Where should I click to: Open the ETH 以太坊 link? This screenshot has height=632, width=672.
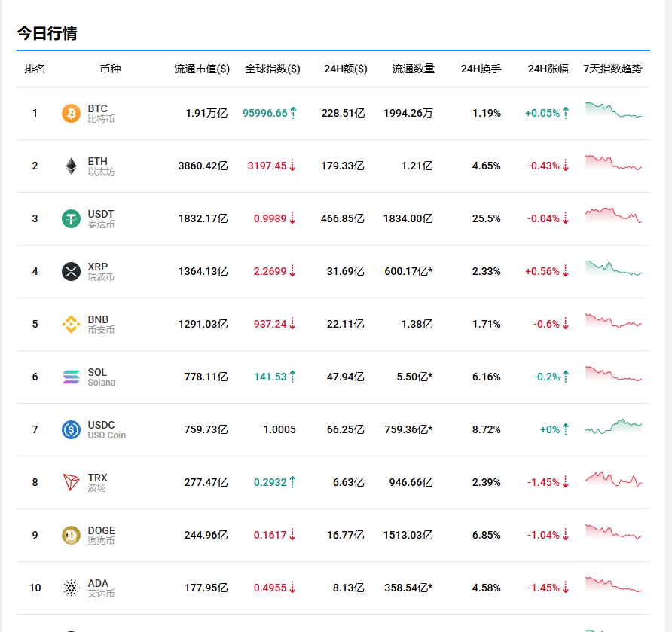(x=100, y=166)
